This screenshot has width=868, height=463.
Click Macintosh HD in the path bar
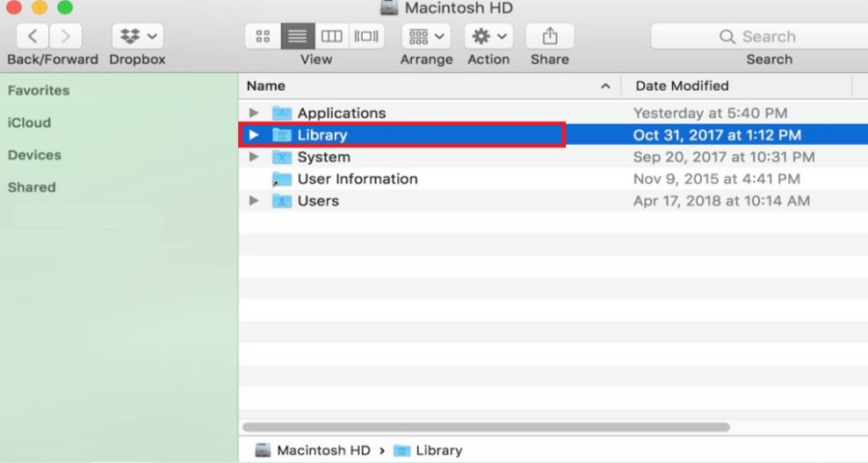pyautogui.click(x=312, y=450)
